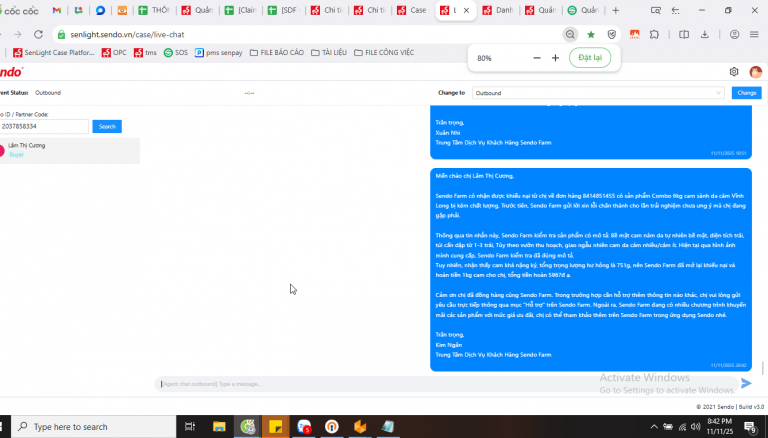Open the browser hamburger menu

pos(754,34)
